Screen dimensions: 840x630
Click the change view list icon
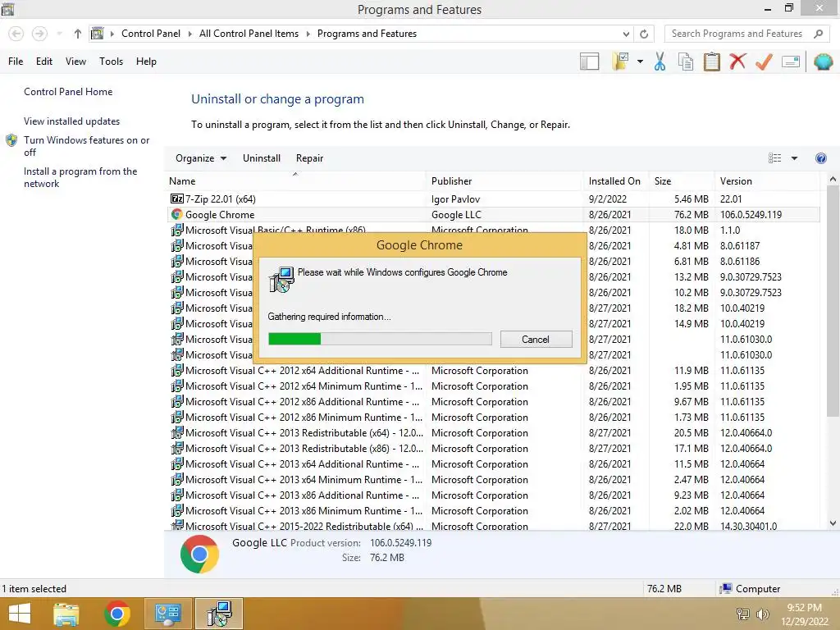774,158
